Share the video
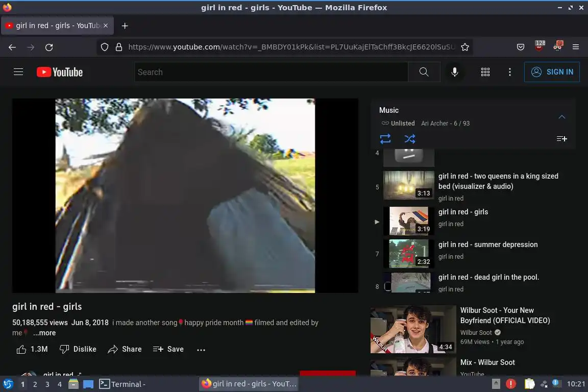This screenshot has width=588, height=392. point(125,349)
